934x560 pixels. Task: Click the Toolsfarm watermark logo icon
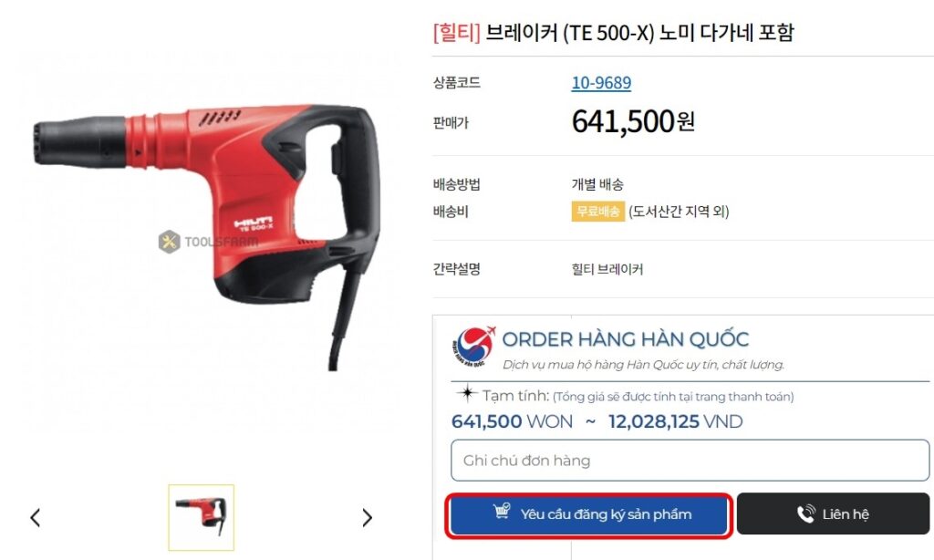169,242
